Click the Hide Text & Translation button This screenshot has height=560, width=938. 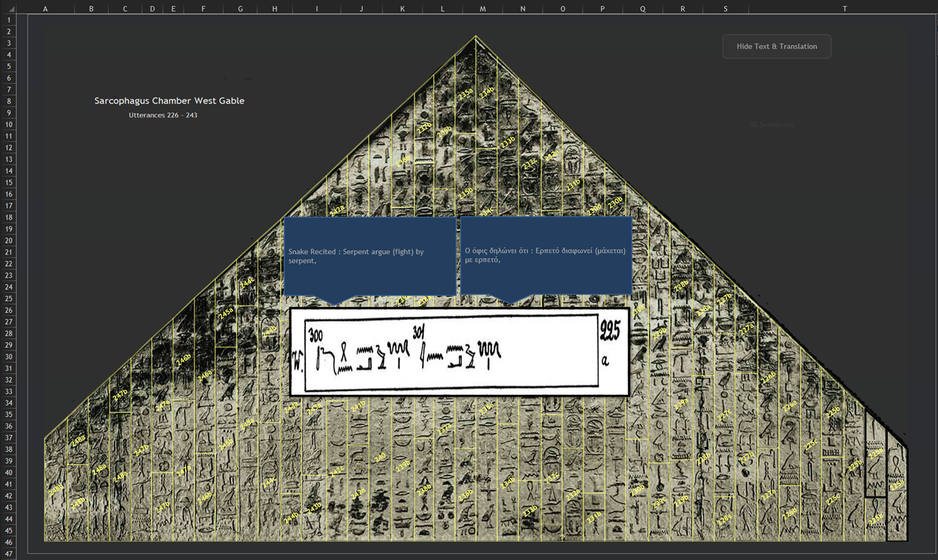tap(776, 47)
